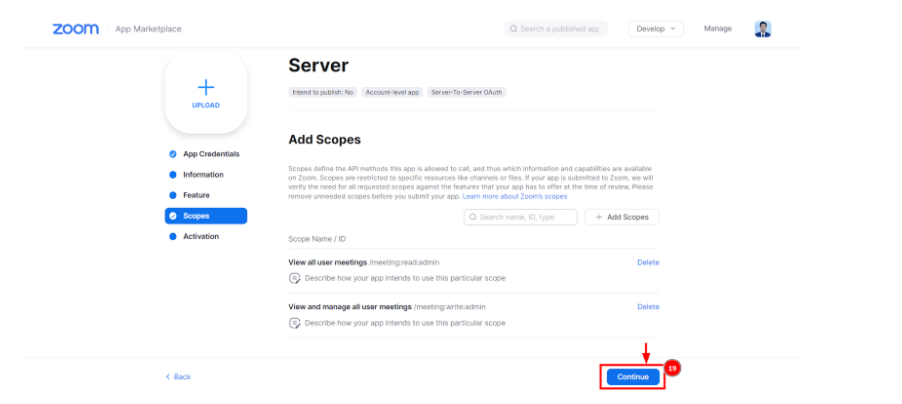Image resolution: width=902 pixels, height=404 pixels.
Task: Click the Add Scopes button
Action: click(x=622, y=217)
